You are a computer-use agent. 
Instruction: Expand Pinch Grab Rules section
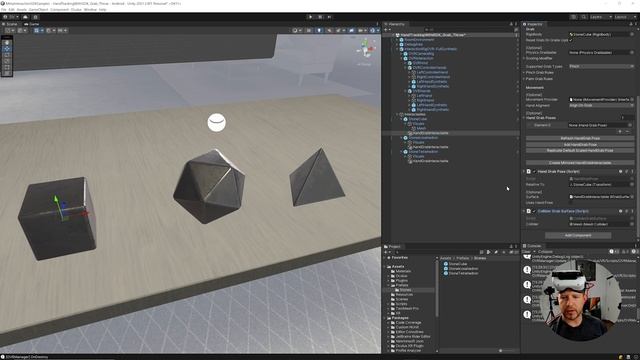[524, 73]
